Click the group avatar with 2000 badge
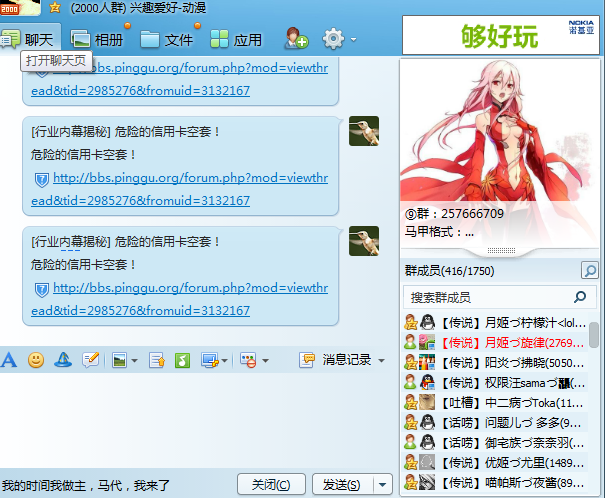The image size is (605, 498). 20,7
